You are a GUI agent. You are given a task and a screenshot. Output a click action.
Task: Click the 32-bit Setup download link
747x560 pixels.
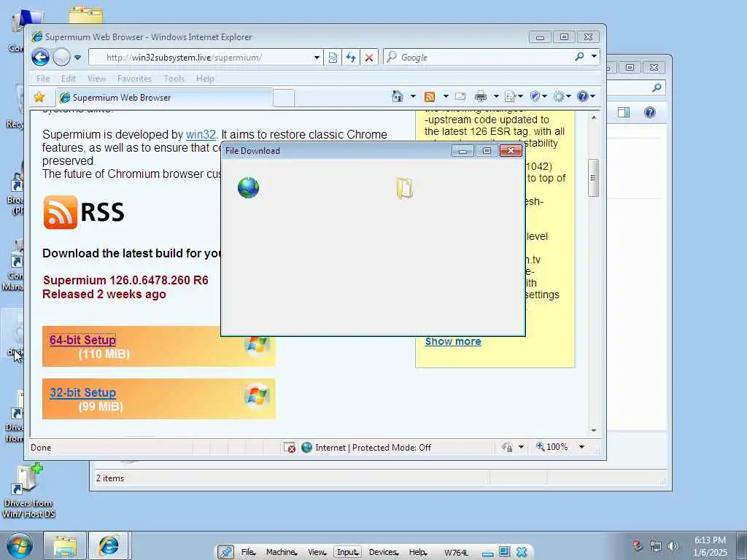[x=83, y=392]
